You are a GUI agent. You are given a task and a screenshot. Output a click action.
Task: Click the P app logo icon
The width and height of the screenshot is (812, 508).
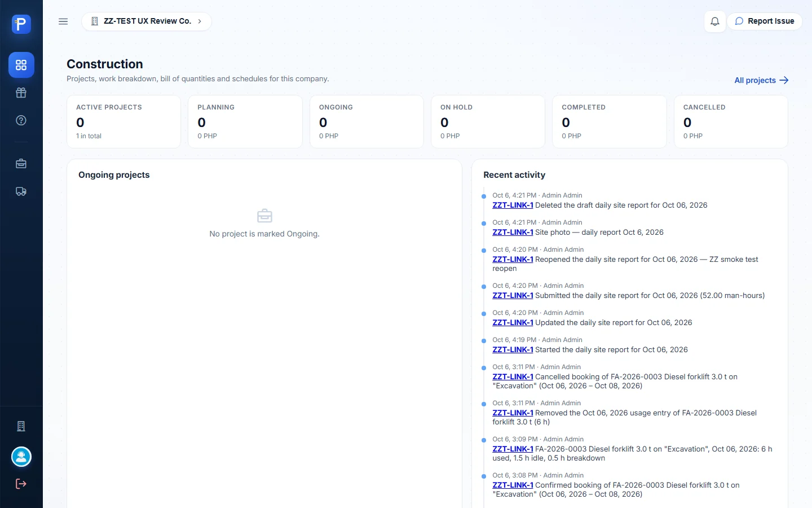[x=21, y=24]
